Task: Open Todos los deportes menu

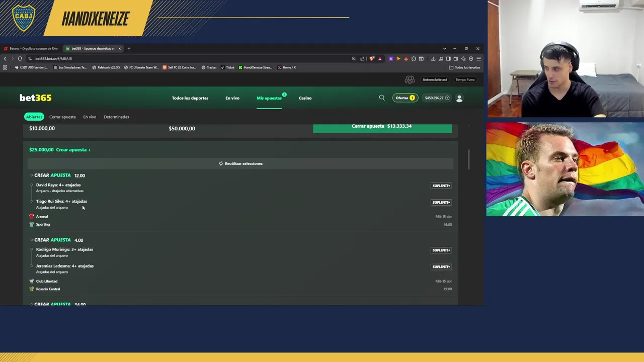Action: [x=190, y=98]
